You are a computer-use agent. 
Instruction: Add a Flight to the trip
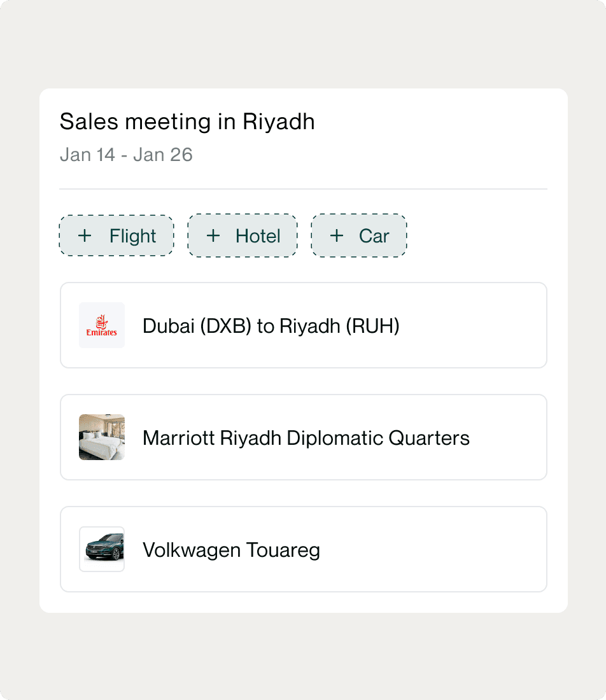click(x=116, y=235)
